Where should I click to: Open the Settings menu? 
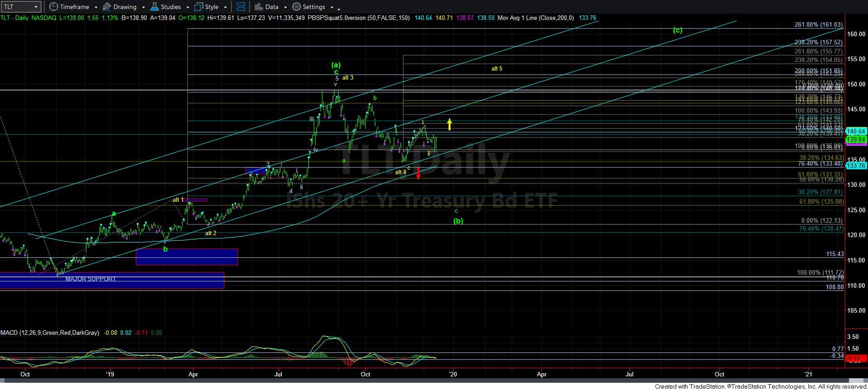coord(313,7)
